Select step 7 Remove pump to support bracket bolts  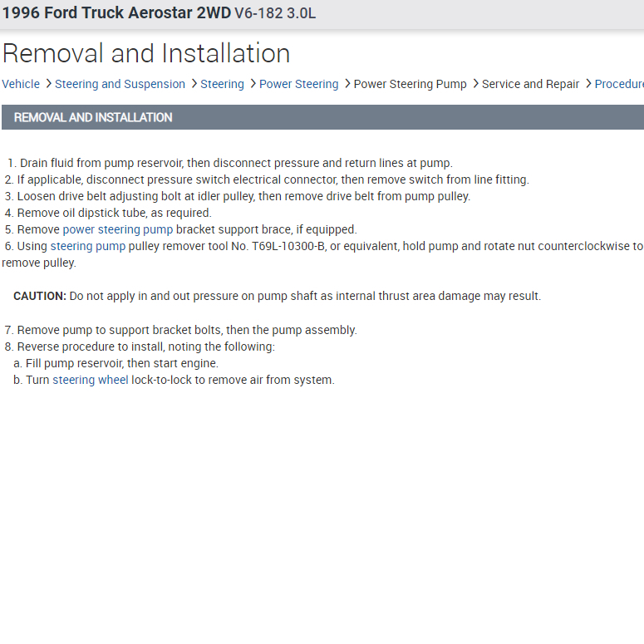coord(180,330)
